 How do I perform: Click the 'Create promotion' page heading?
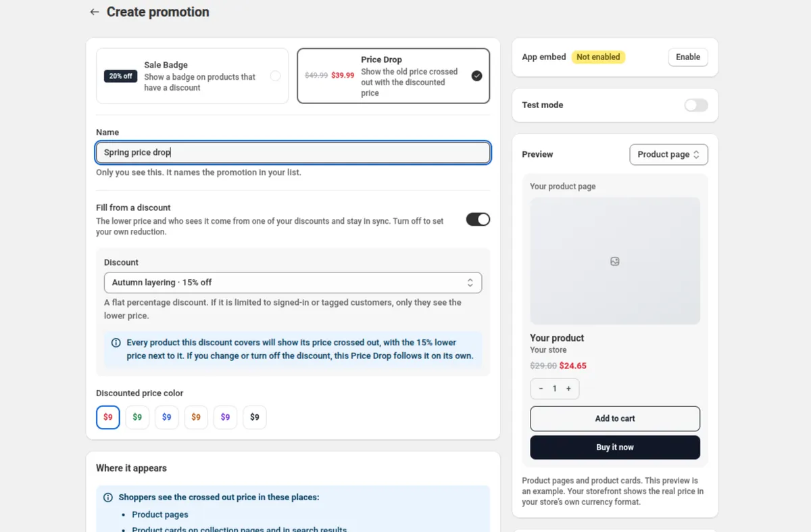158,12
